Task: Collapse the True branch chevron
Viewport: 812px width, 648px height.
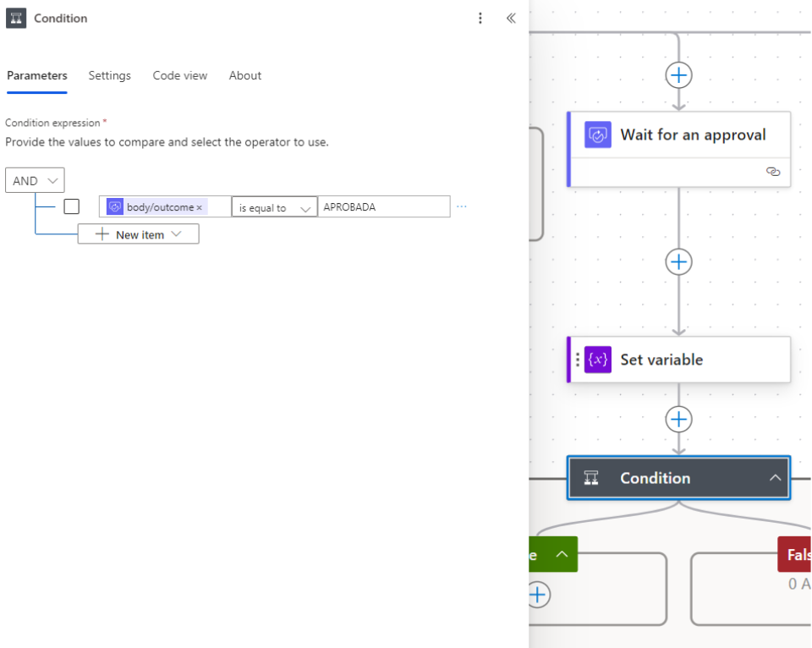Action: pyautogui.click(x=562, y=555)
